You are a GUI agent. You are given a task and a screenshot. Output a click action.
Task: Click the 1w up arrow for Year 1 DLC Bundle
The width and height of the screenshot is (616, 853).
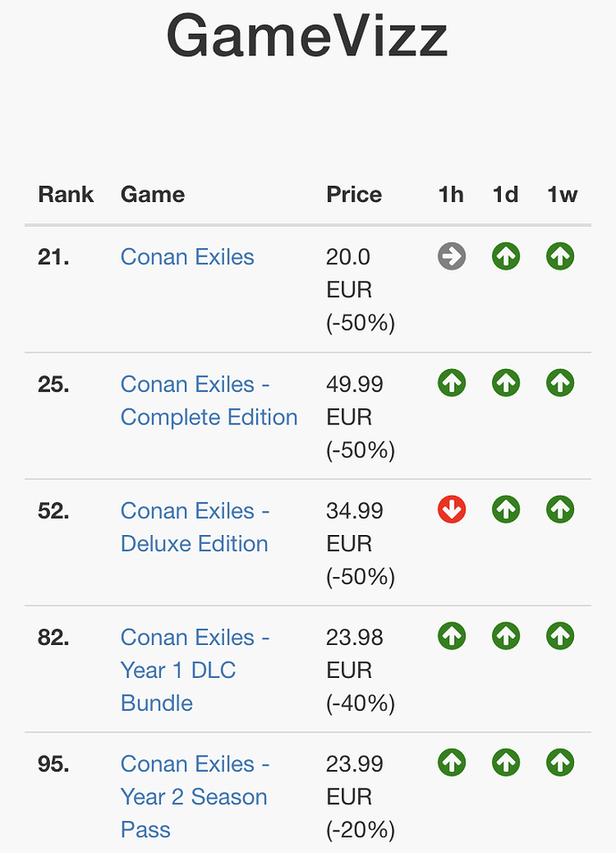561,637
